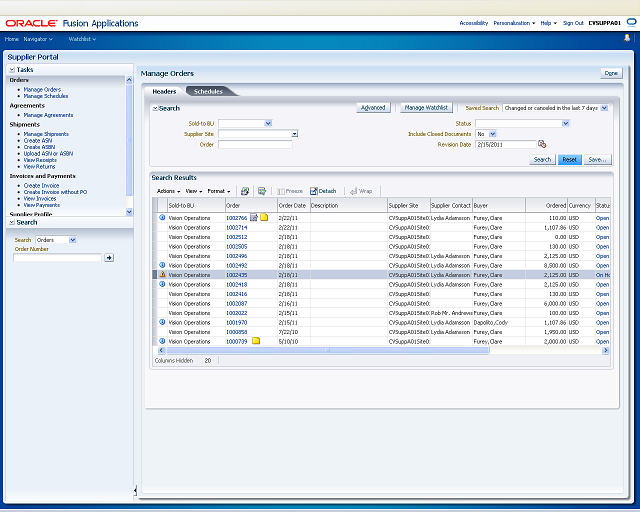The height and width of the screenshot is (512, 640).
Task: Click the Done button
Action: click(x=611, y=73)
